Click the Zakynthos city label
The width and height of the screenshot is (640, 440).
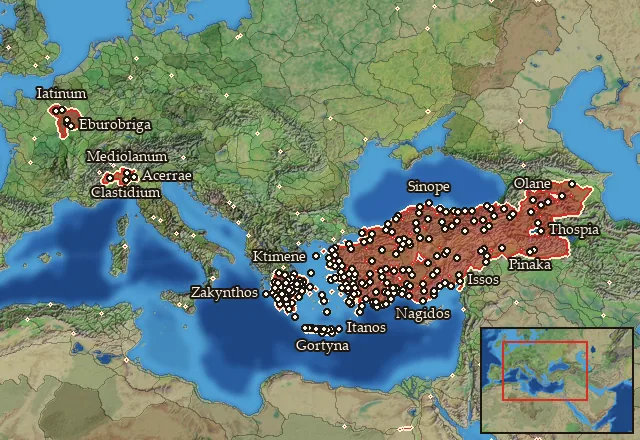224,293
